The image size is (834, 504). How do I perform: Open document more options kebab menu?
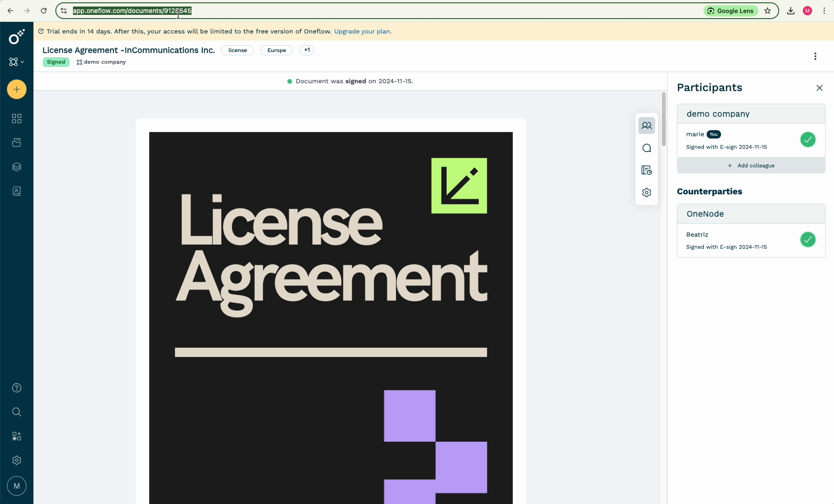[815, 56]
